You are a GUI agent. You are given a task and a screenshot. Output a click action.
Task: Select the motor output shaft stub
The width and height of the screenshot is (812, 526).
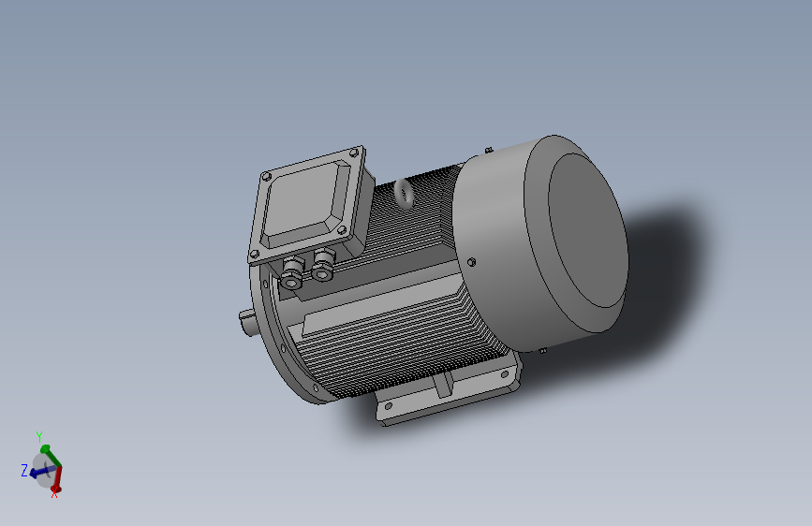(248, 322)
